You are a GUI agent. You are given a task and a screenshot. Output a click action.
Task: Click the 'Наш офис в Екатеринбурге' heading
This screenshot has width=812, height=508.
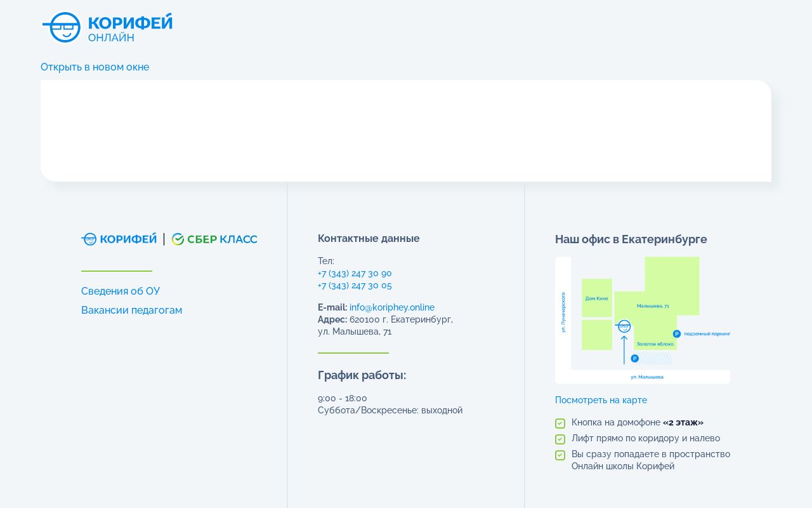pyautogui.click(x=631, y=239)
